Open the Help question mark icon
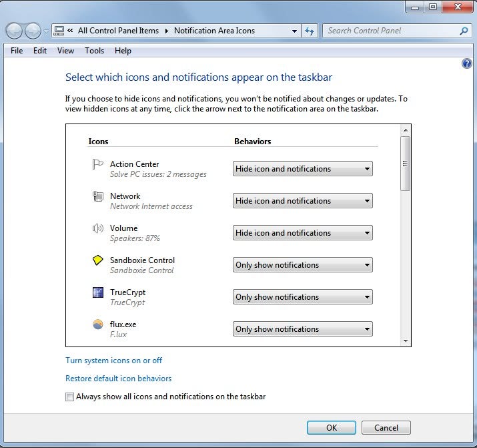The height and width of the screenshot is (448, 477). pos(466,63)
